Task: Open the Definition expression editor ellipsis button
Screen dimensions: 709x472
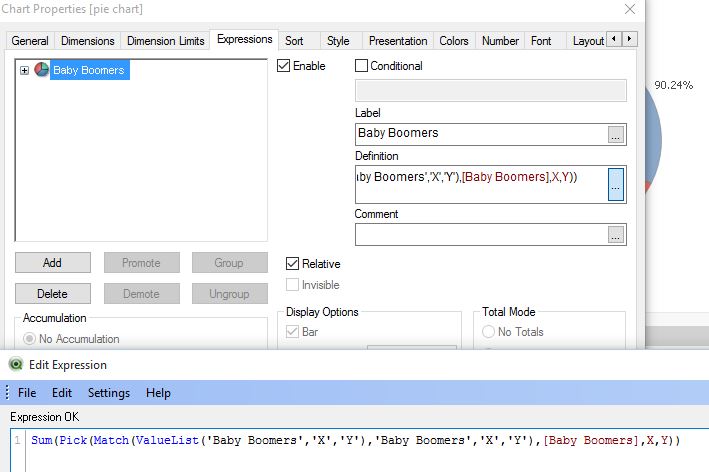Action: coord(616,184)
